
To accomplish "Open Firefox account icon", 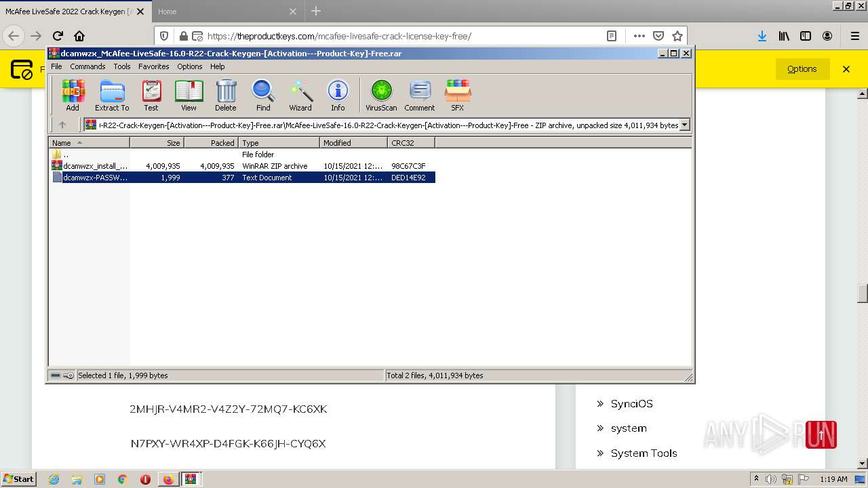I will (x=827, y=36).
